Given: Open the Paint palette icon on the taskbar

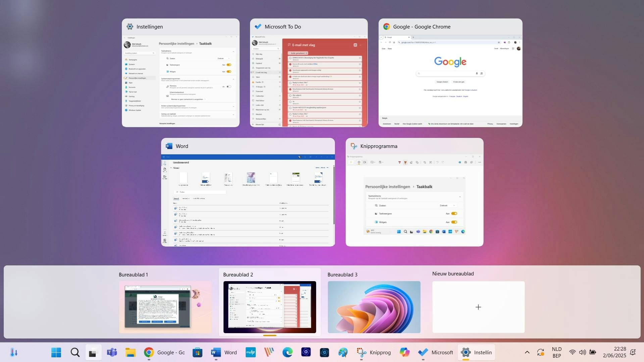Looking at the screenshot, I should coord(343,353).
